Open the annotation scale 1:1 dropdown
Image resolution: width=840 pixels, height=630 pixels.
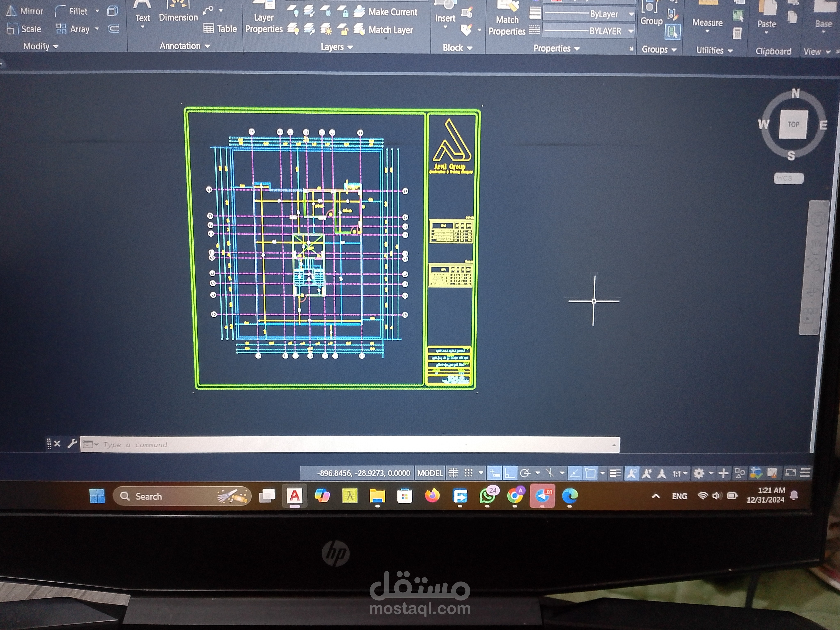coord(680,474)
